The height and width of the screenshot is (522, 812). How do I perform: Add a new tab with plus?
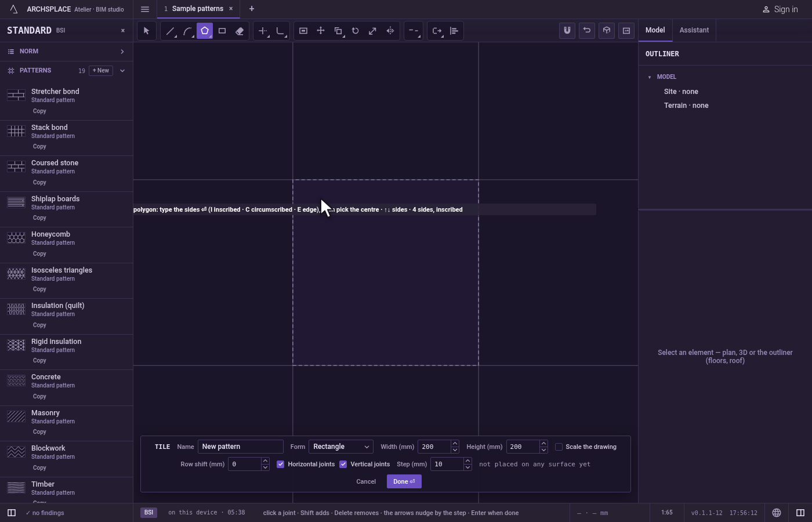click(x=252, y=9)
